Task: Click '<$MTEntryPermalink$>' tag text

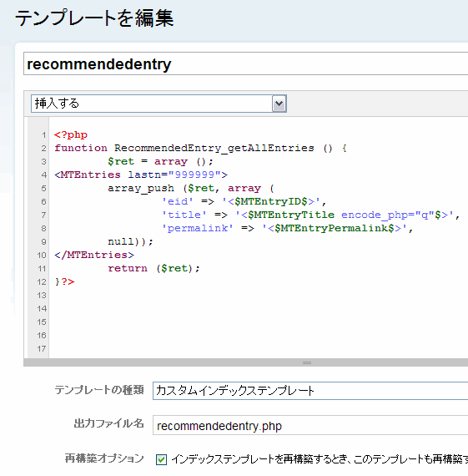Action: coord(335,228)
